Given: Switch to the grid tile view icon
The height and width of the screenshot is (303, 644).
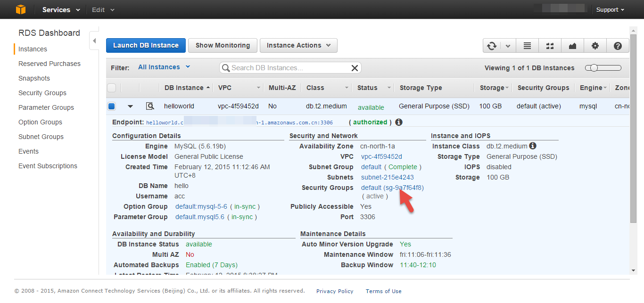Looking at the screenshot, I should [x=550, y=46].
